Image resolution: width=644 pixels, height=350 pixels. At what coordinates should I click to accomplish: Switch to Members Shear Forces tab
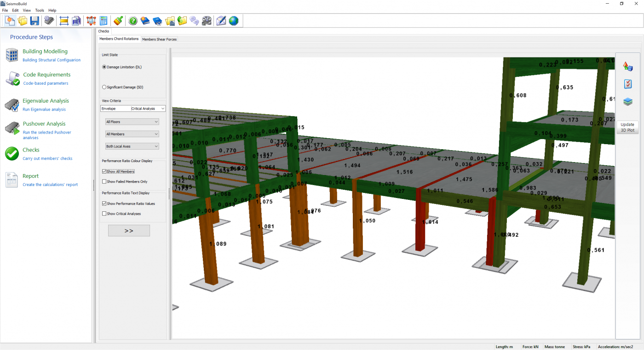159,39
